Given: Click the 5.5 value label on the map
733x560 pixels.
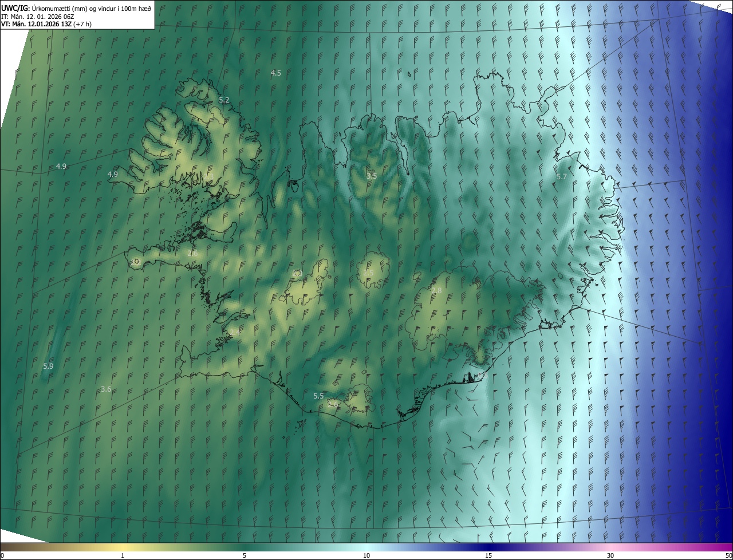Looking at the screenshot, I should point(318,396).
